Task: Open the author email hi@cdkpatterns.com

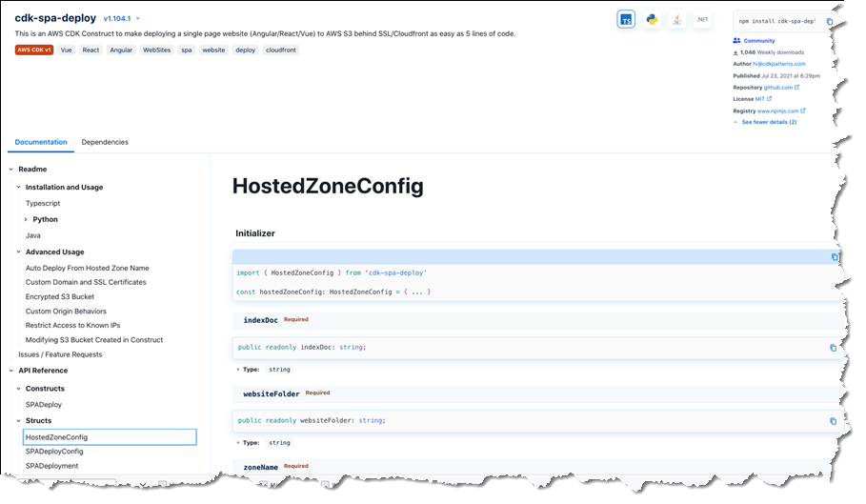Action: 779,64
